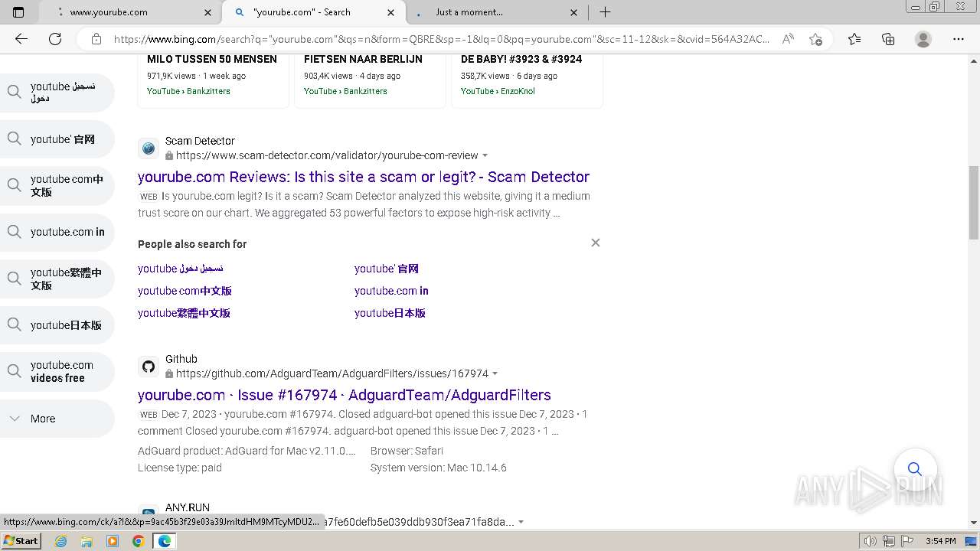Open the github.com AdguardFilters issue URL
This screenshot has height=551, width=980.
(x=332, y=373)
